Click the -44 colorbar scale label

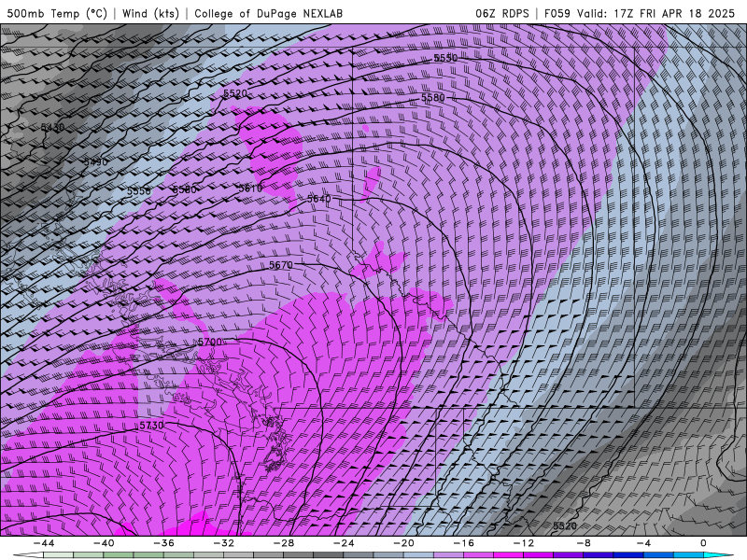44,543
